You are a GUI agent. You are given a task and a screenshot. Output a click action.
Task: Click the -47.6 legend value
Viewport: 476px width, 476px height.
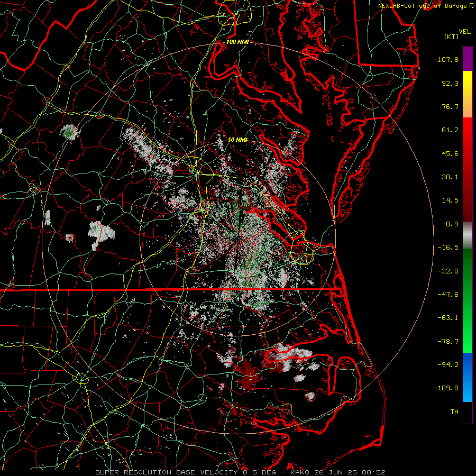pos(448,295)
